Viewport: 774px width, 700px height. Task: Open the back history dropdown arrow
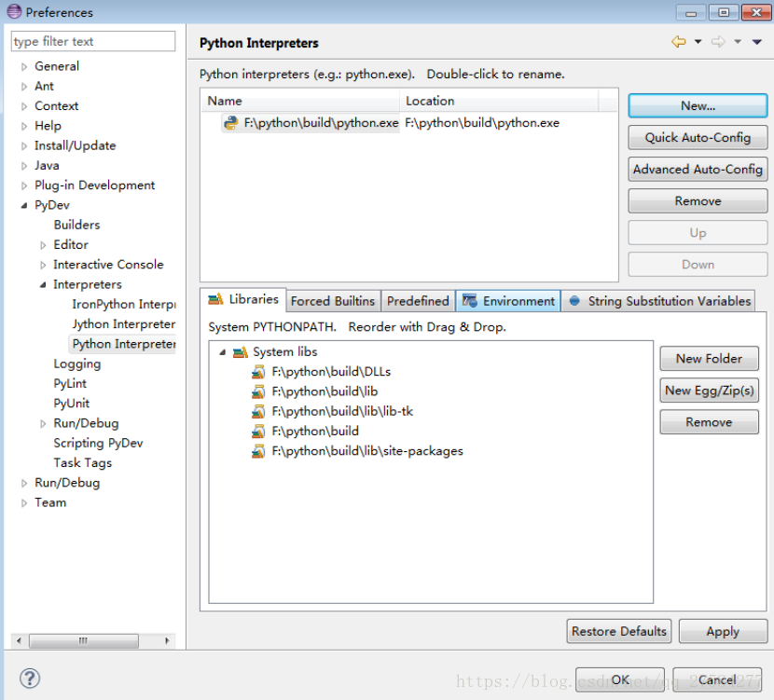pyautogui.click(x=698, y=42)
